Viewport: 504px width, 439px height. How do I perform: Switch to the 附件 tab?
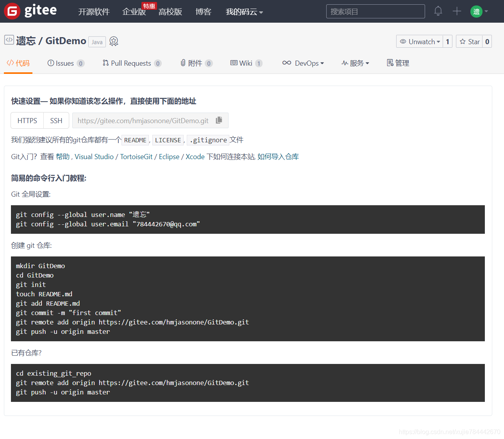click(196, 63)
